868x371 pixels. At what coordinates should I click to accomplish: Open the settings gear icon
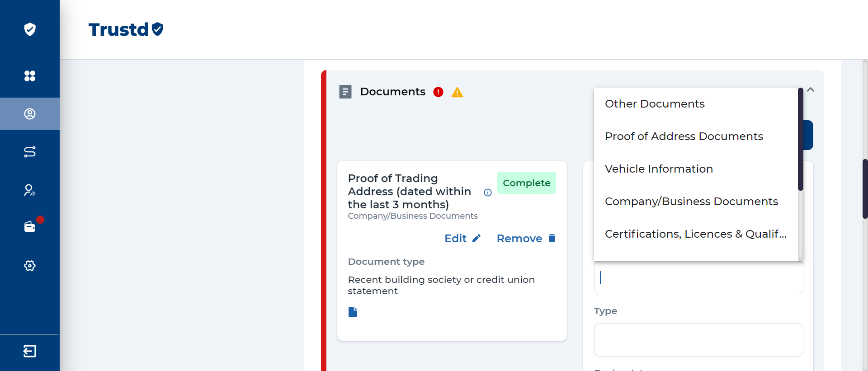(x=30, y=266)
